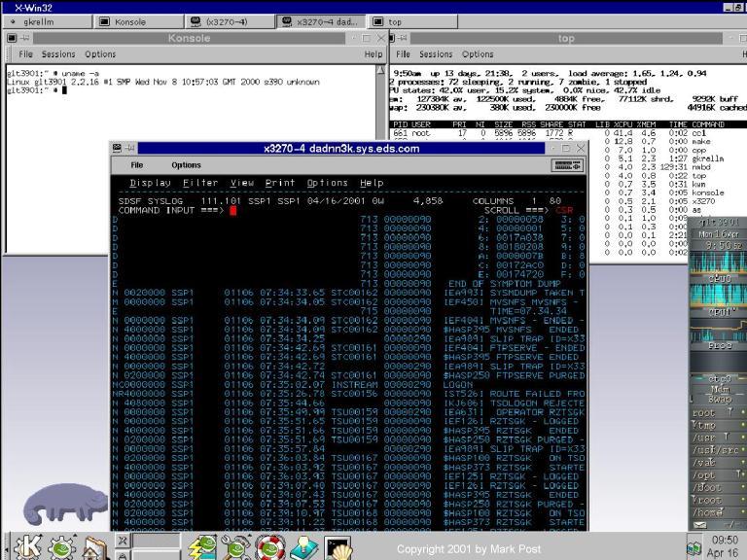Image resolution: width=747 pixels, height=560 pixels.
Task: Click the x3270 window menu icon
Action: (118, 149)
